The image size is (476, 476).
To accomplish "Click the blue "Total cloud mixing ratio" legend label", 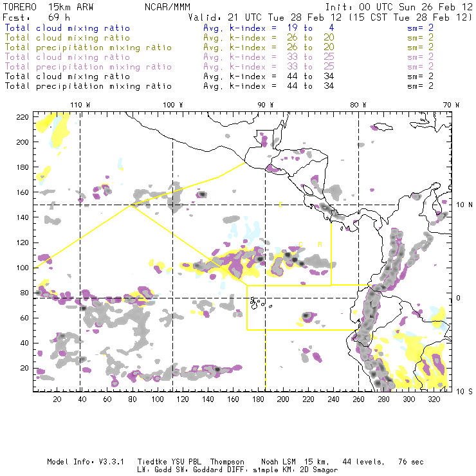I will [x=68, y=28].
